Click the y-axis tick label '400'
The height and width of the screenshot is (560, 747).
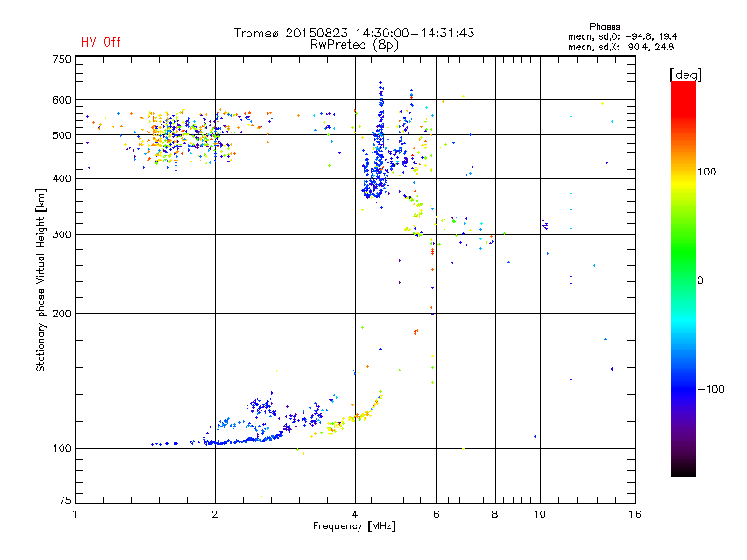coord(62,178)
